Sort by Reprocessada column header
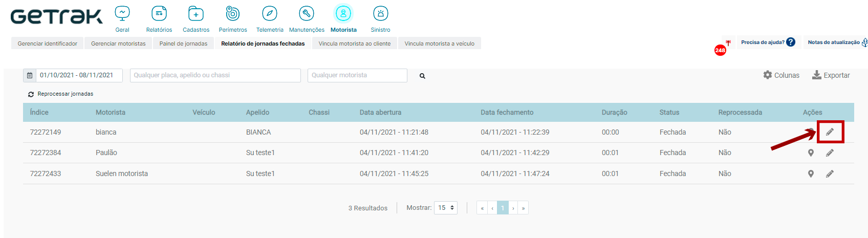The width and height of the screenshot is (868, 238). pos(740,113)
